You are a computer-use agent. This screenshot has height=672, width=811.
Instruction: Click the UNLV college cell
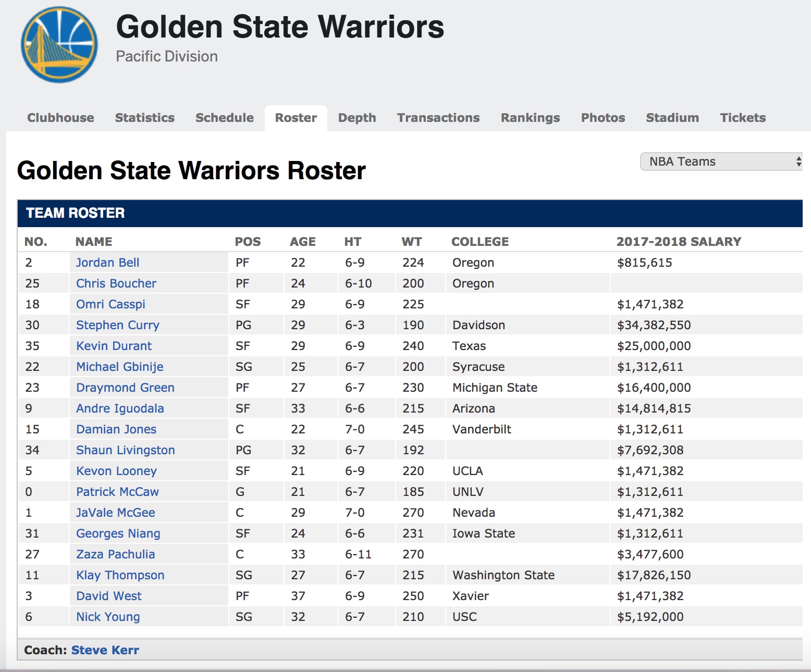tap(468, 492)
